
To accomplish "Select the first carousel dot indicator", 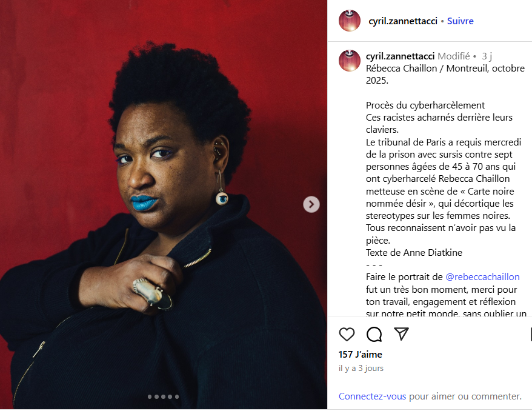I will tap(150, 396).
